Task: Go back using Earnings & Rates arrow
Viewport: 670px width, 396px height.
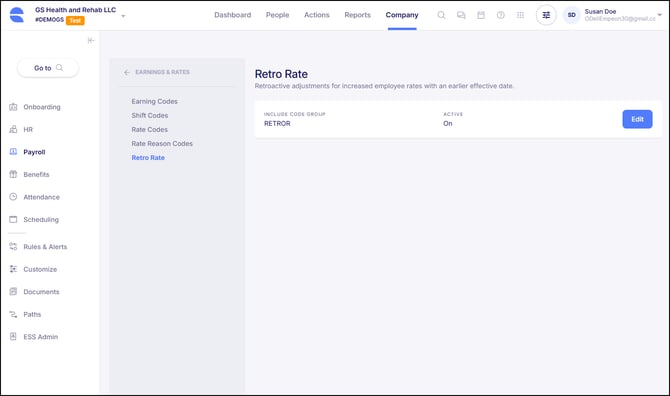Action: click(x=126, y=72)
